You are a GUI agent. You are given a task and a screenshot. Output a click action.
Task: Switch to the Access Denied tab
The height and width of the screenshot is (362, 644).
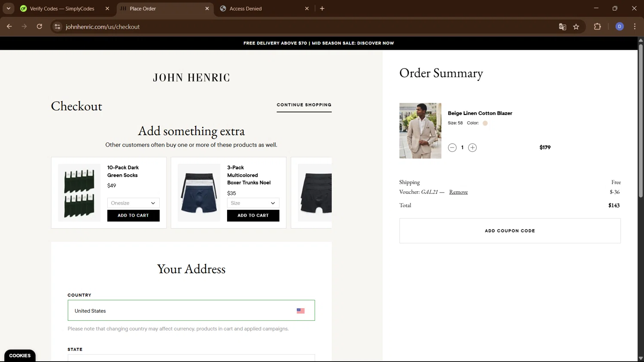click(246, 9)
